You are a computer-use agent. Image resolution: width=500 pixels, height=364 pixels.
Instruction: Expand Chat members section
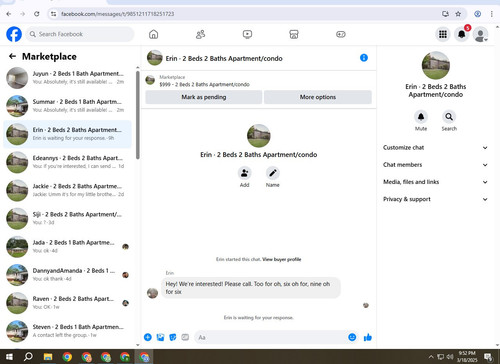click(435, 165)
